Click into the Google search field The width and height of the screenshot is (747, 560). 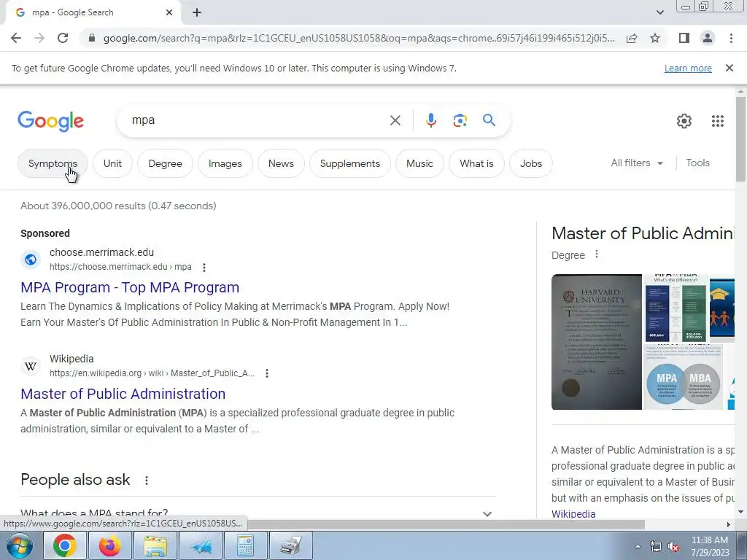[258, 120]
